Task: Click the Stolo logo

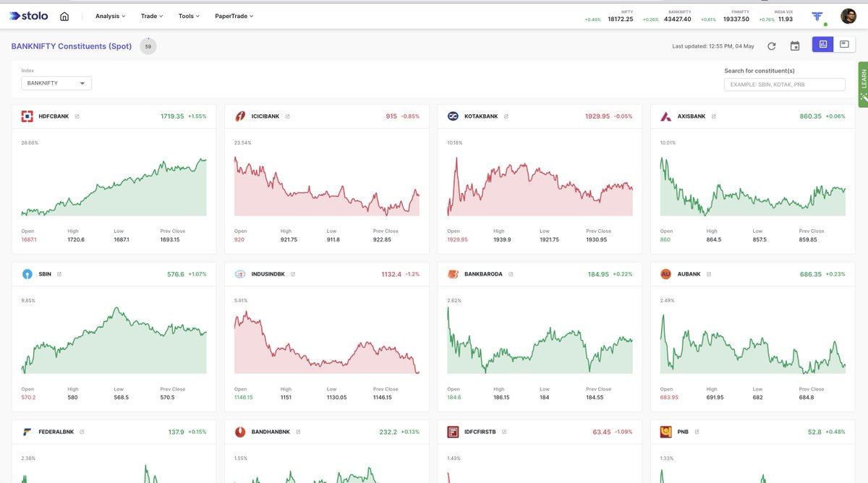Action: pyautogui.click(x=30, y=16)
